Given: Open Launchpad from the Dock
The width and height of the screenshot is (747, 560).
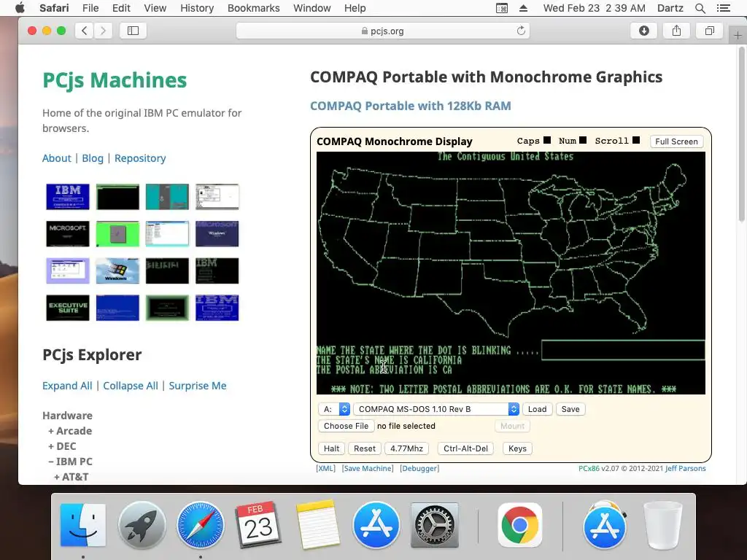Looking at the screenshot, I should [x=142, y=525].
